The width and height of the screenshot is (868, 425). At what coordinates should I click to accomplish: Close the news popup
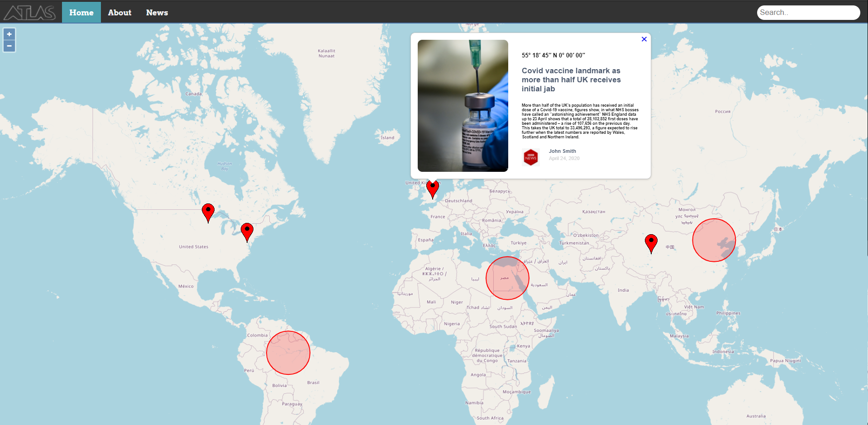tap(644, 39)
